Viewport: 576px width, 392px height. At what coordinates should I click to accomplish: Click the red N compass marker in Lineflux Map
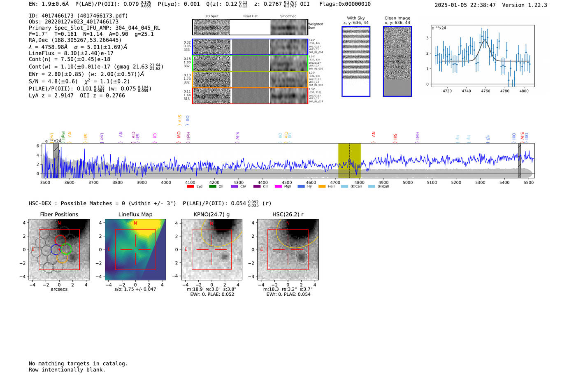click(x=135, y=223)
